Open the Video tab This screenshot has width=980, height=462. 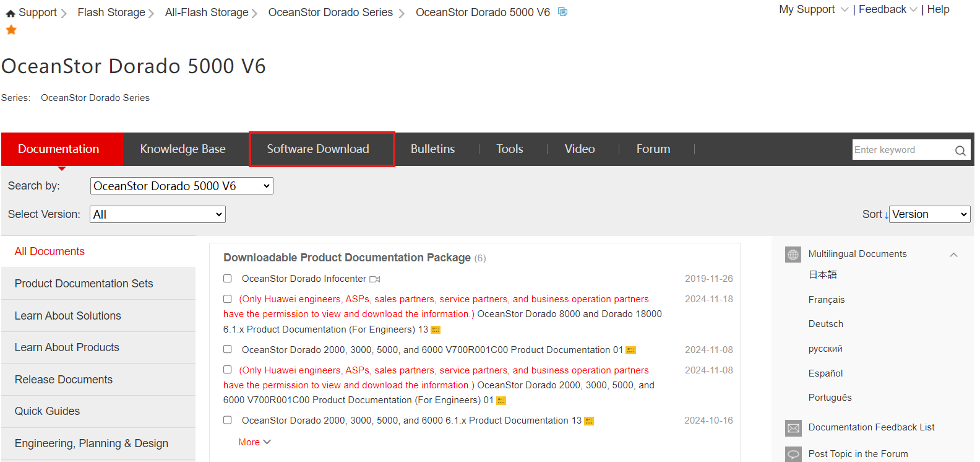[580, 149]
